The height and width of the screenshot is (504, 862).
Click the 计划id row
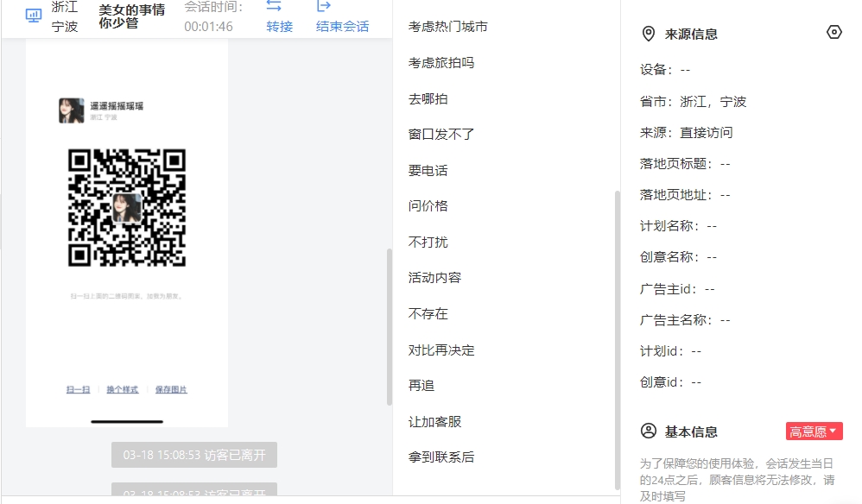[671, 351]
